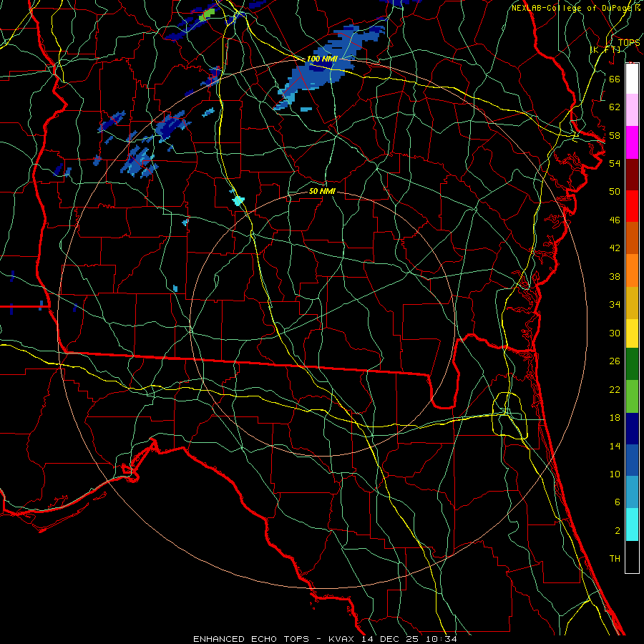Click the legend value 62

coord(615,107)
